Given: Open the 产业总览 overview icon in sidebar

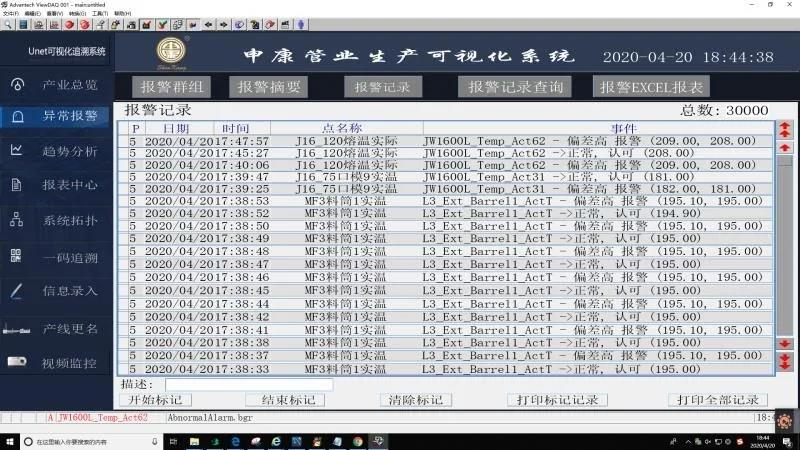Looking at the screenshot, I should coord(17,84).
